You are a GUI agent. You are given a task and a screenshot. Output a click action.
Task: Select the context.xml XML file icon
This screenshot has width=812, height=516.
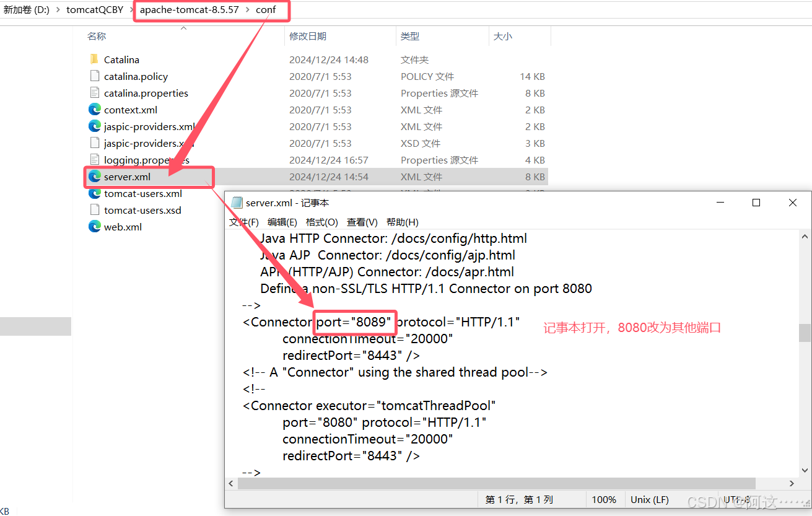pos(94,109)
